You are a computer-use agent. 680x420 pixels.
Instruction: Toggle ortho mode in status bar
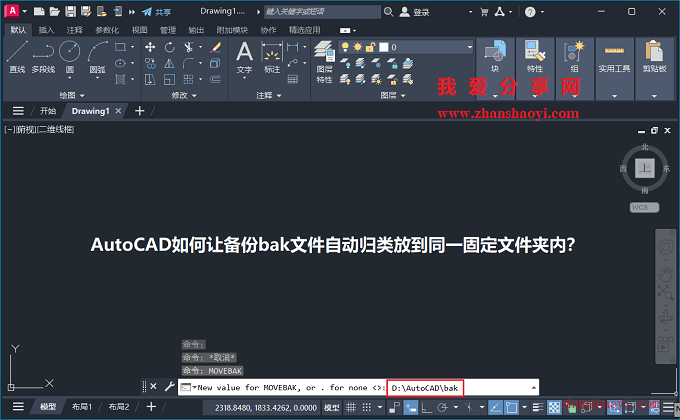pos(427,407)
